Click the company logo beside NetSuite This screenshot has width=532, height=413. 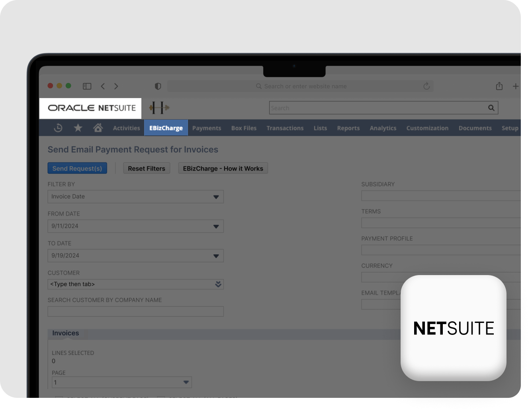tap(159, 108)
